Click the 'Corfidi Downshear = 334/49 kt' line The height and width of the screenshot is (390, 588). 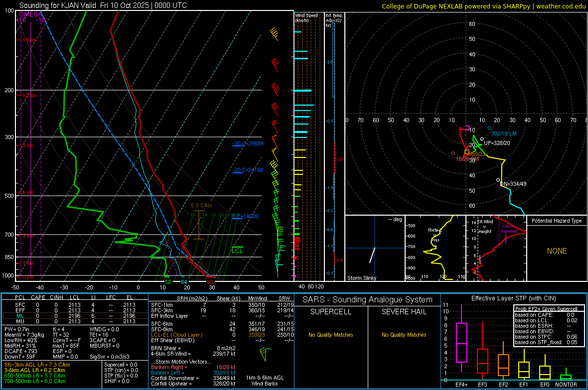(193, 378)
